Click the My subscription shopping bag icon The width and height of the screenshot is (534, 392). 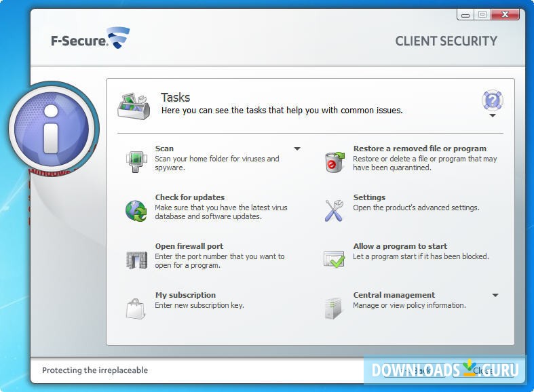[x=136, y=309]
